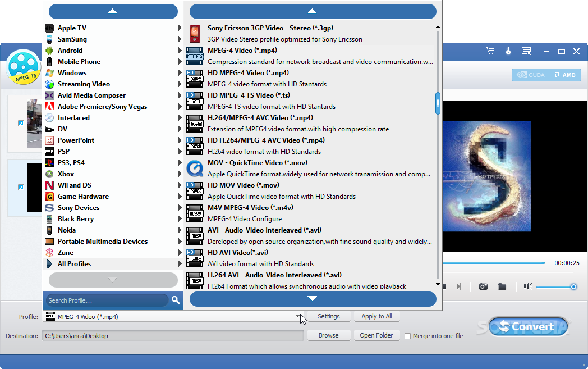Viewport: 588px width, 369px height.
Task: Skip to next frame in player
Action: [x=458, y=287]
